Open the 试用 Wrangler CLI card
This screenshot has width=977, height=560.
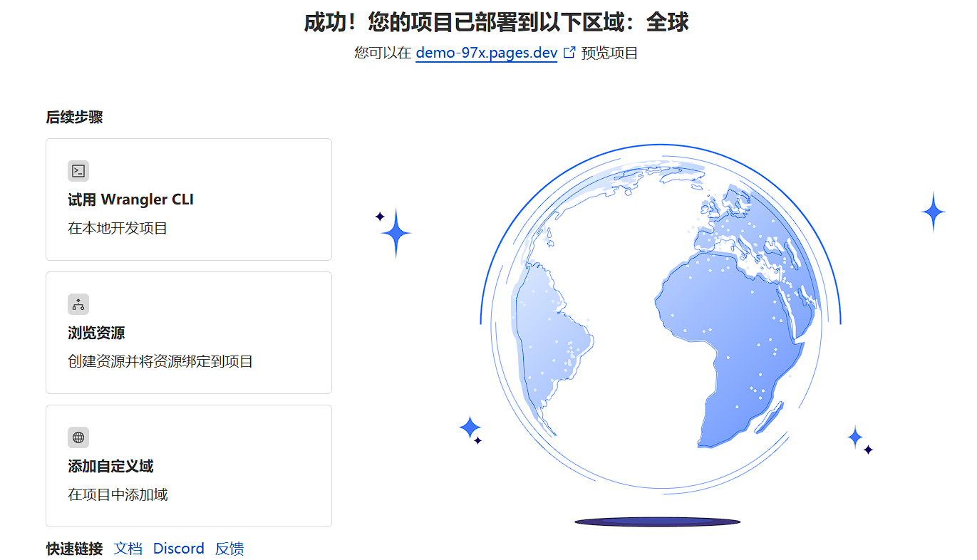(189, 199)
